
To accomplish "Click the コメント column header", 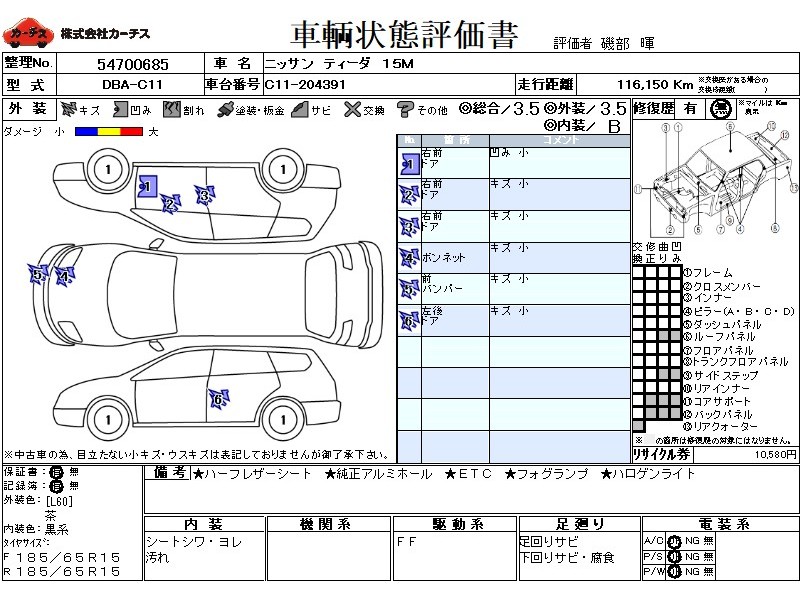I will point(560,140).
